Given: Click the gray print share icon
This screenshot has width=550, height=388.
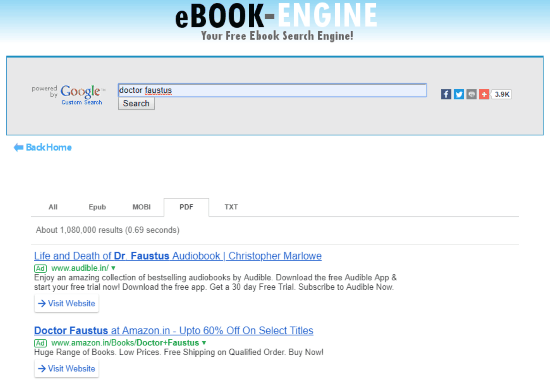Looking at the screenshot, I should click(471, 94).
